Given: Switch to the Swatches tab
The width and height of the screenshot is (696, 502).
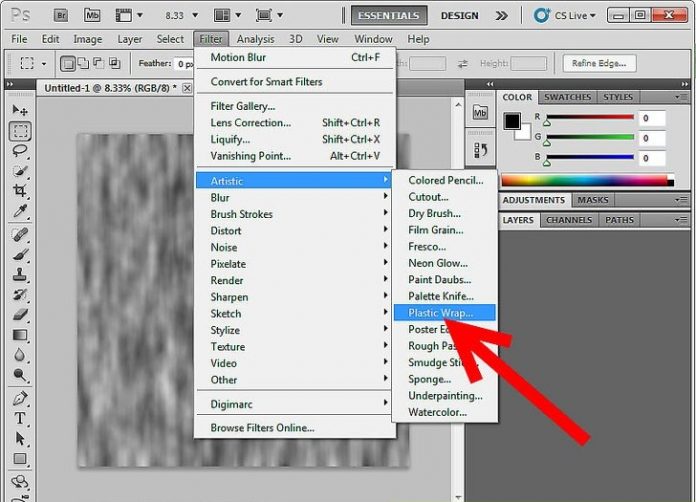Looking at the screenshot, I should pos(567,97).
